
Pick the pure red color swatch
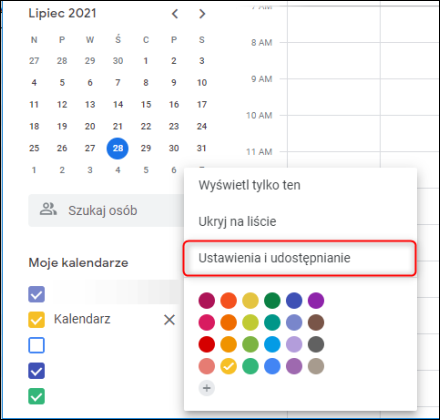click(x=207, y=344)
